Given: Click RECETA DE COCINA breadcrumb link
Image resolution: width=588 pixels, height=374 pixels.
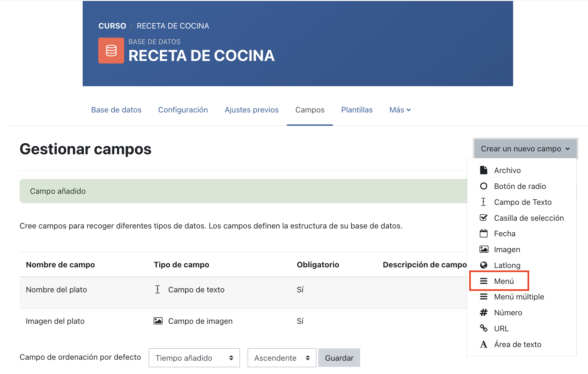Looking at the screenshot, I should 173,26.
